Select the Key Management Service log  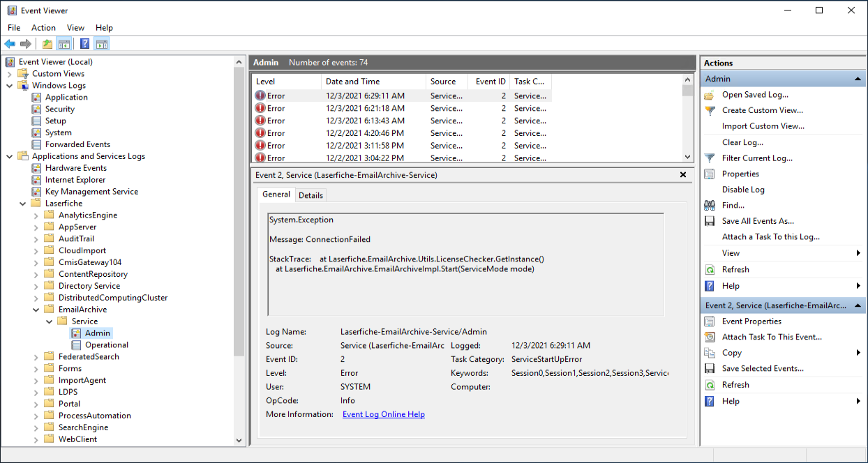pyautogui.click(x=91, y=192)
